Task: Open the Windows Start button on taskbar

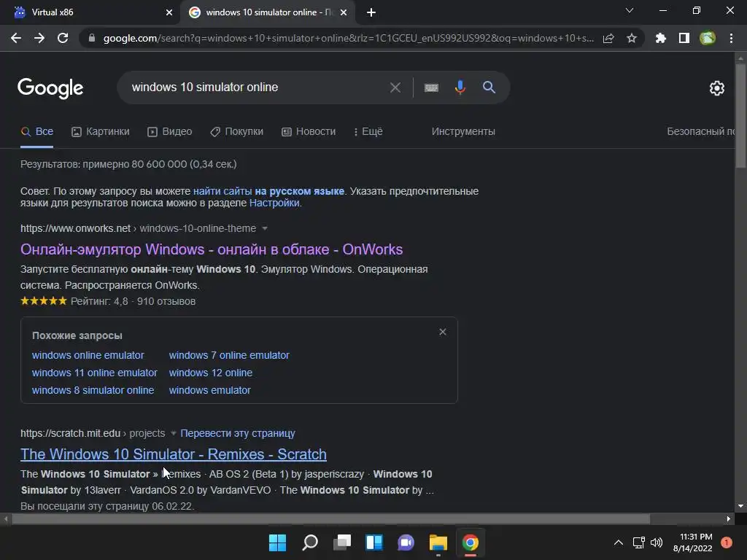Action: tap(277, 542)
